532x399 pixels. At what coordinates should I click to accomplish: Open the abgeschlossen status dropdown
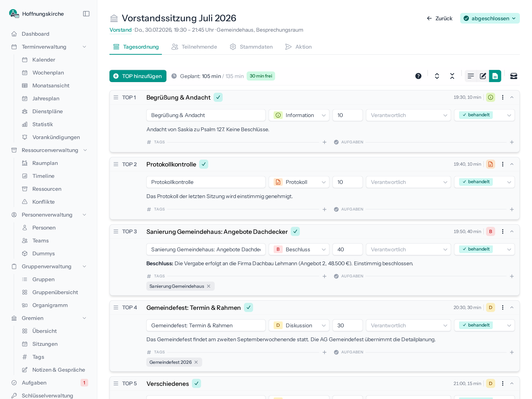(490, 18)
